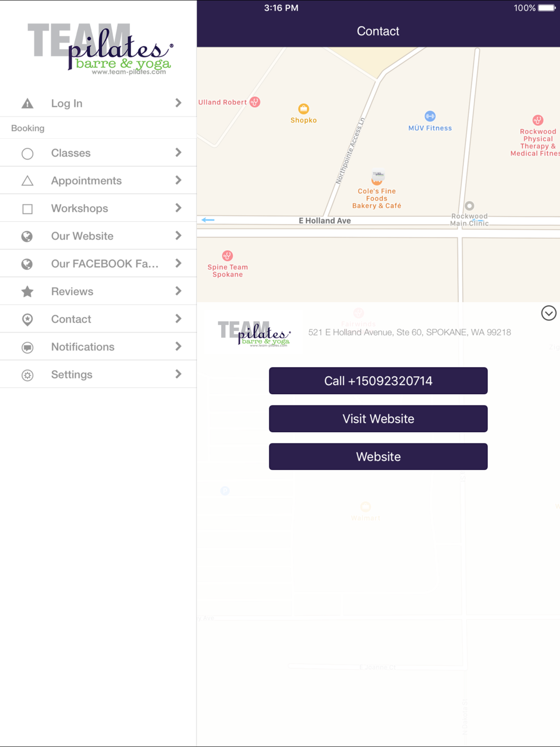Open the Reviews menu item
The height and width of the screenshot is (747, 560).
click(x=98, y=291)
